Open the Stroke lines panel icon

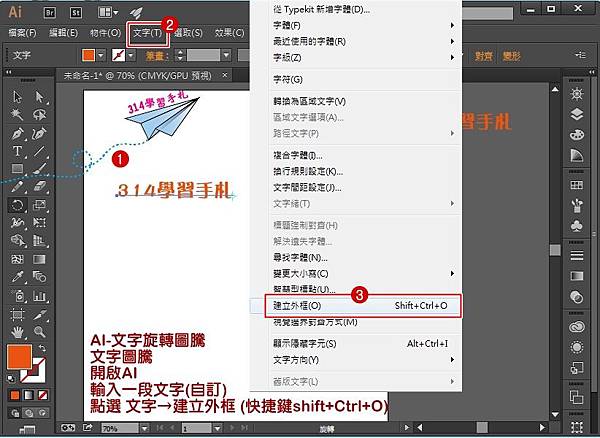coord(577,255)
